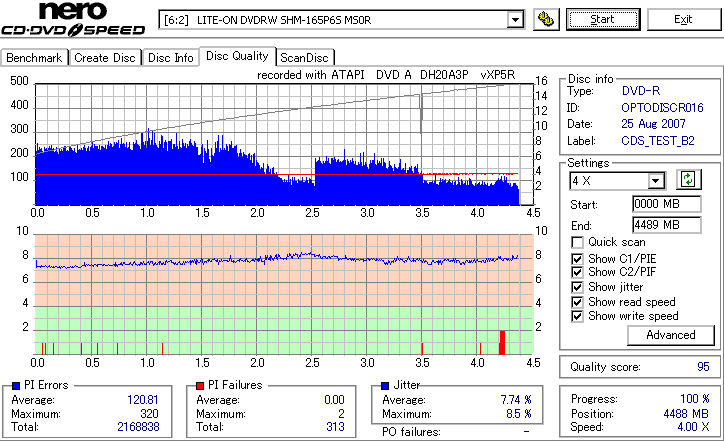Image resolution: width=724 pixels, height=441 pixels.
Task: Open the Advanced settings button
Action: coord(670,335)
